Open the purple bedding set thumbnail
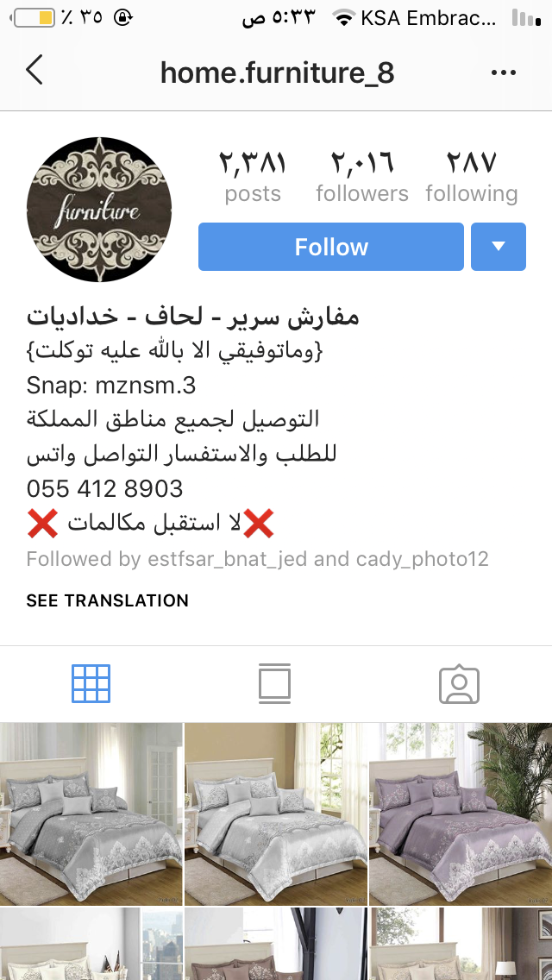552x980 pixels. pyautogui.click(x=461, y=814)
